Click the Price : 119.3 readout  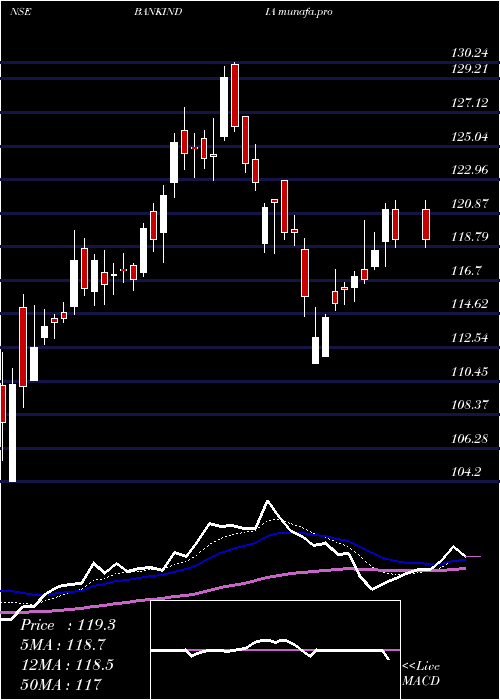68,625
